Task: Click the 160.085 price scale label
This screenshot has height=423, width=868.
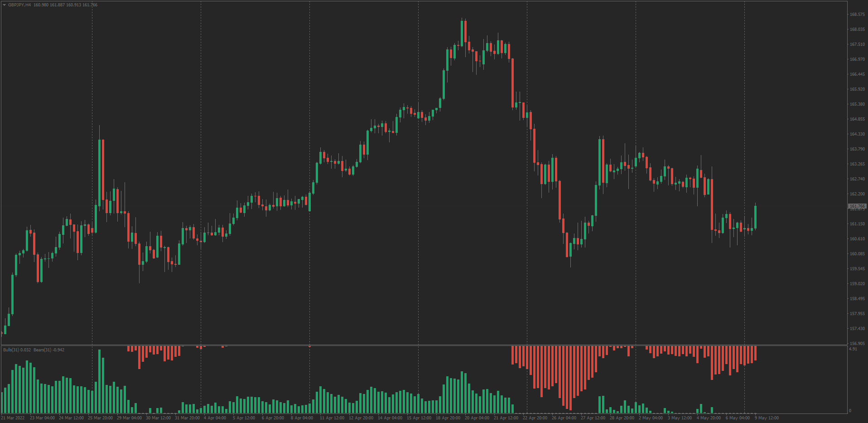Action: point(857,254)
